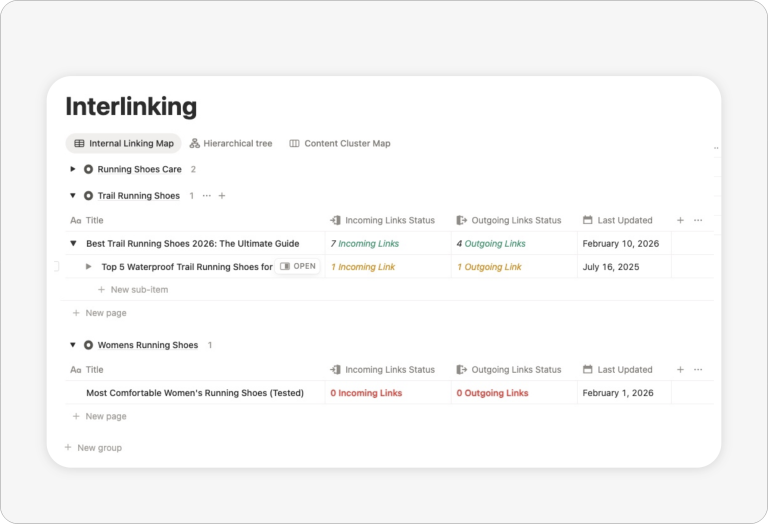The image size is (768, 524).
Task: Click the 1 Incoming Link cell
Action: pos(388,267)
